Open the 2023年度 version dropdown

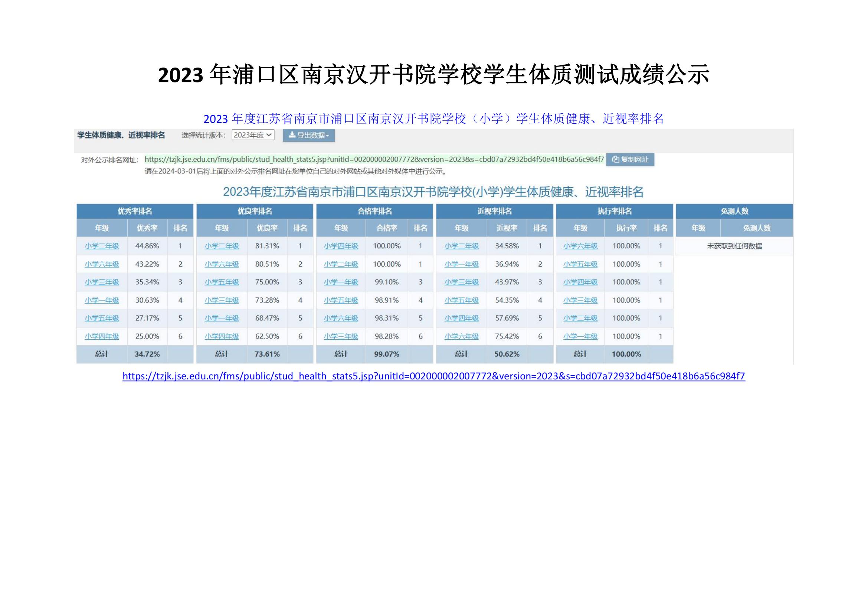click(253, 135)
